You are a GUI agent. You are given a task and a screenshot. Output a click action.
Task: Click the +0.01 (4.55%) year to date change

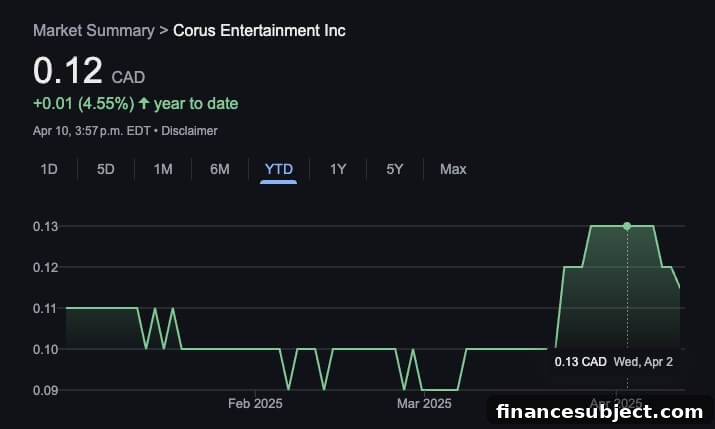(x=135, y=103)
